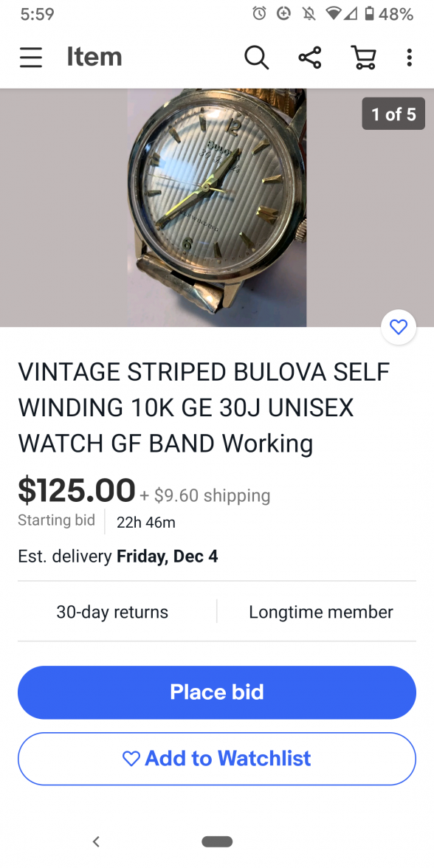Tap the search magnifier icon
The height and width of the screenshot is (868, 434).
coord(256,57)
